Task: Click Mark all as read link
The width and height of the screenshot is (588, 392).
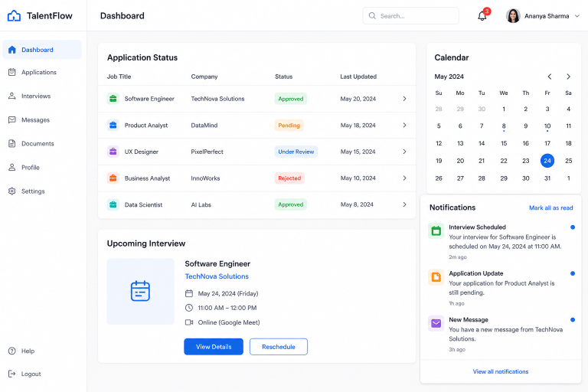Action: click(x=551, y=207)
